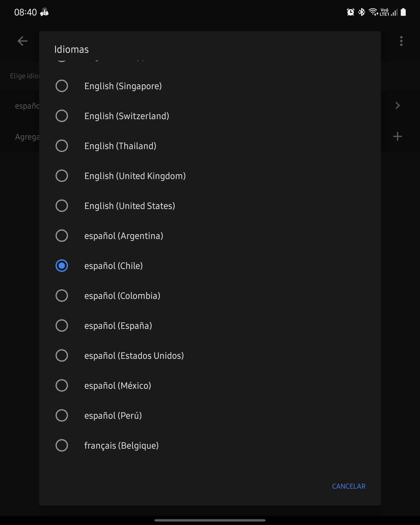
Task: Tap the plus icon to add language
Action: point(397,136)
